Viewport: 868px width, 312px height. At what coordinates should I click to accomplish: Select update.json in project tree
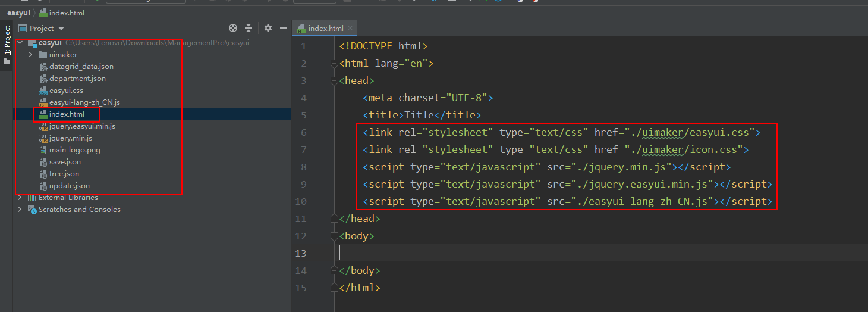pyautogui.click(x=70, y=186)
